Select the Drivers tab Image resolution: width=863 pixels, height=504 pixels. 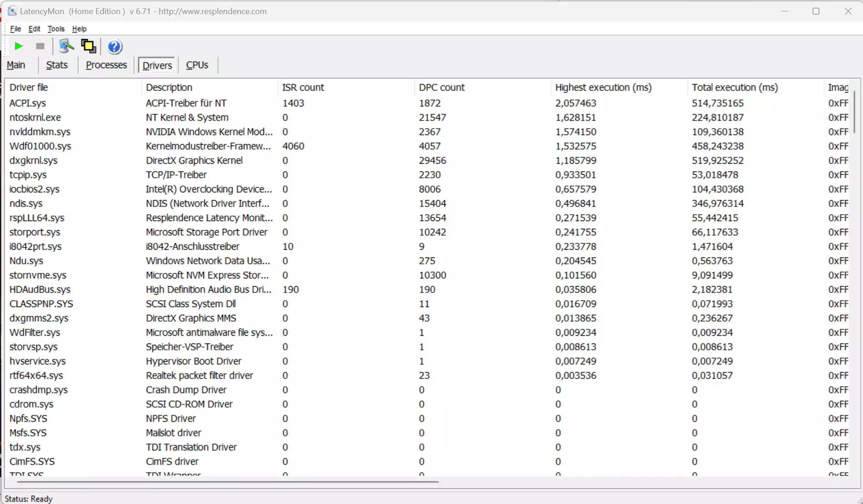[x=157, y=66]
